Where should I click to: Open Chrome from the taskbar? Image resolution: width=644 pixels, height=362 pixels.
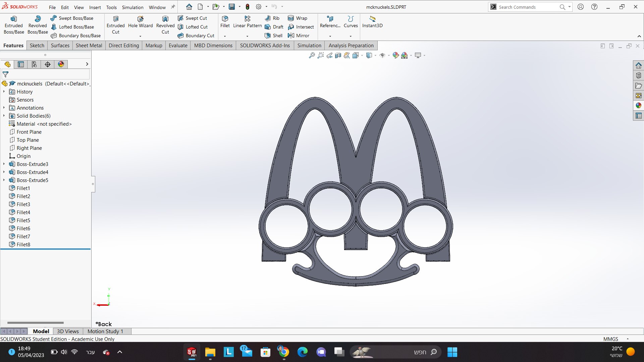(284, 352)
